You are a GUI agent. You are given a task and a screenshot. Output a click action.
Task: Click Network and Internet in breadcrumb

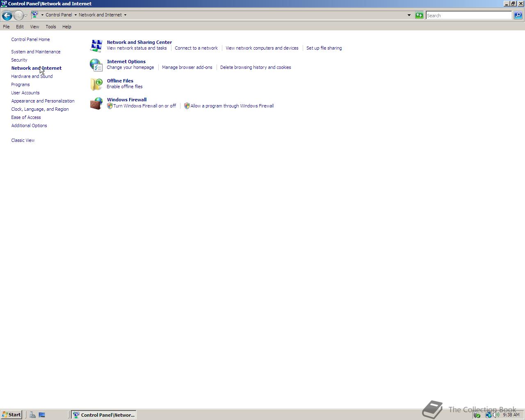(x=100, y=15)
